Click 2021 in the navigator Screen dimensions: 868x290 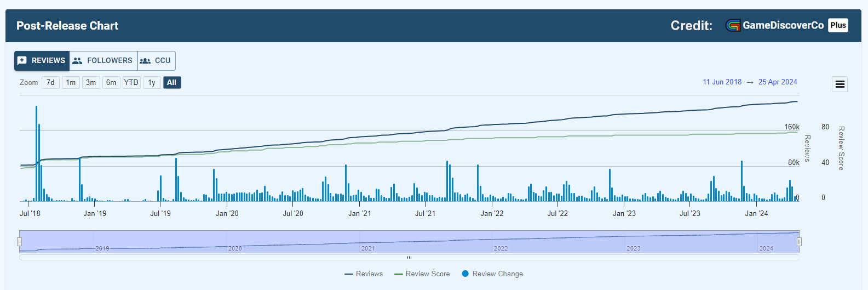[368, 249]
